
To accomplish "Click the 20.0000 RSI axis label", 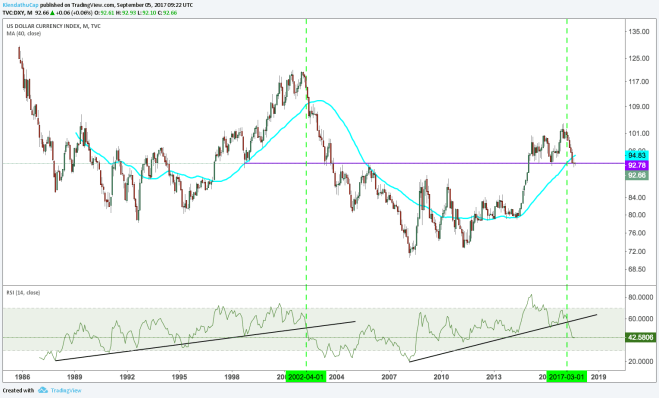I will (x=641, y=361).
